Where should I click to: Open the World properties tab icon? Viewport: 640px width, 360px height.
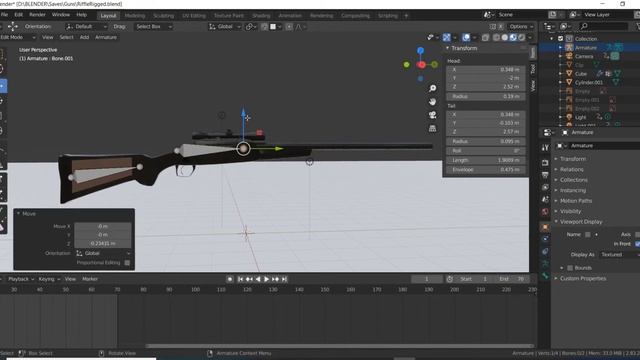click(545, 212)
